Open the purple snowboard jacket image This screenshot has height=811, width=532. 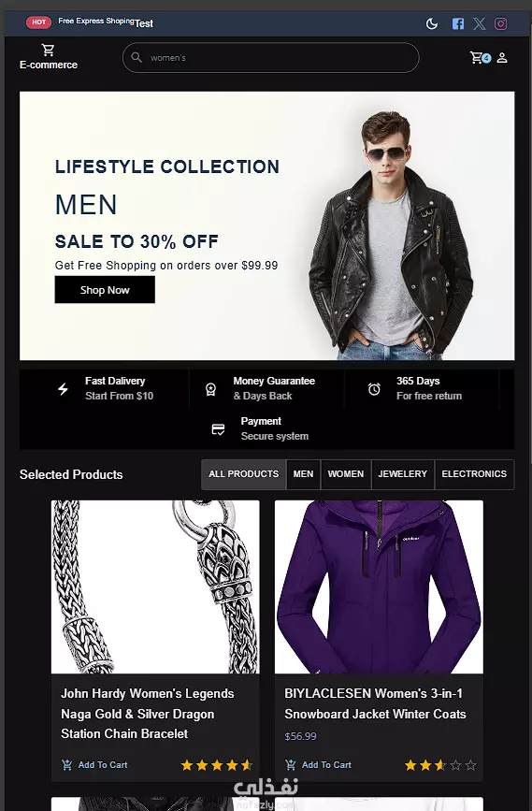pos(379,587)
